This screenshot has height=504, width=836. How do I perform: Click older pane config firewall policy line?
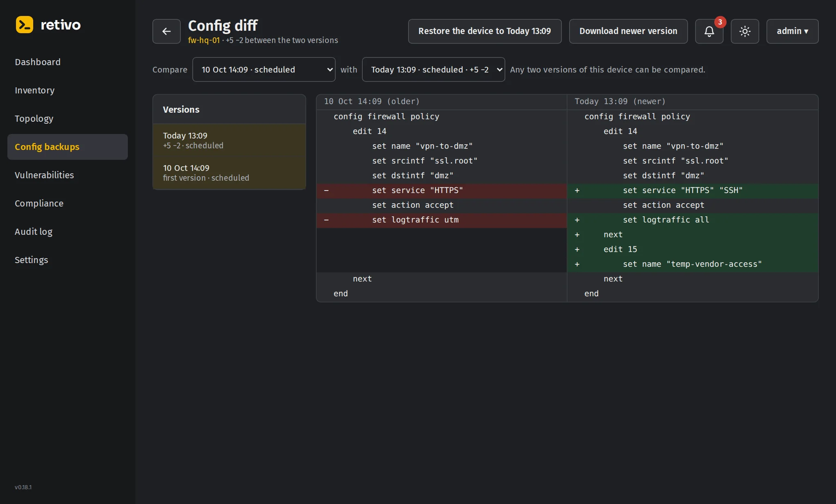click(441, 116)
